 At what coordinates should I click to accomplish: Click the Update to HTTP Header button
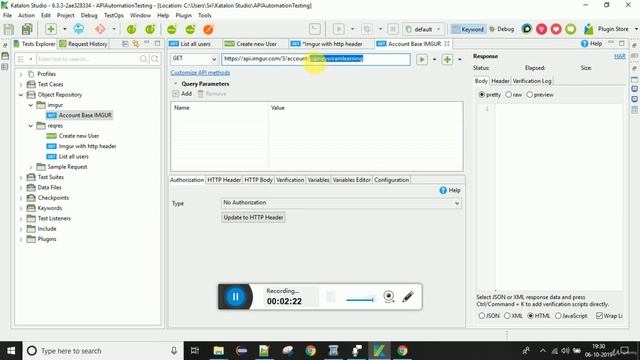(x=253, y=218)
